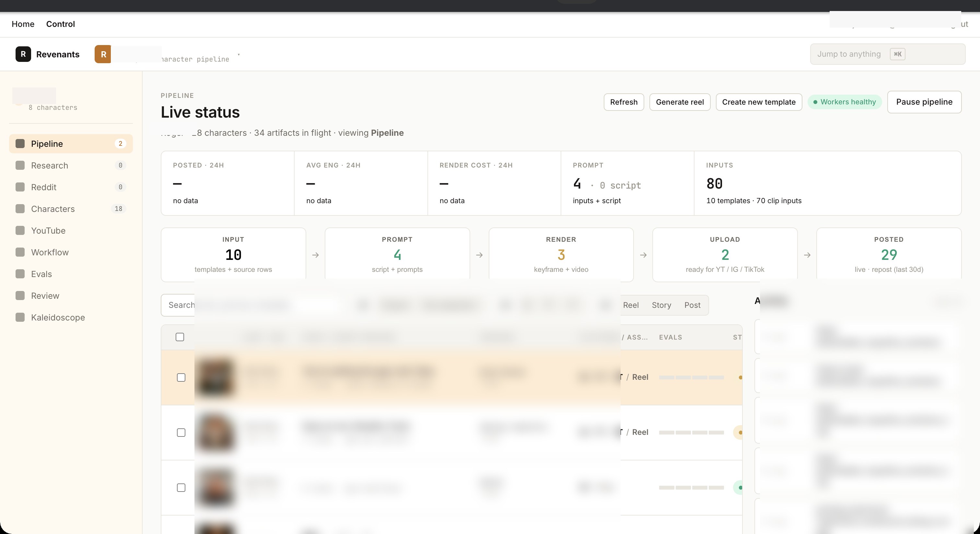Image resolution: width=980 pixels, height=534 pixels.
Task: Switch to the Post filter tab
Action: 692,305
